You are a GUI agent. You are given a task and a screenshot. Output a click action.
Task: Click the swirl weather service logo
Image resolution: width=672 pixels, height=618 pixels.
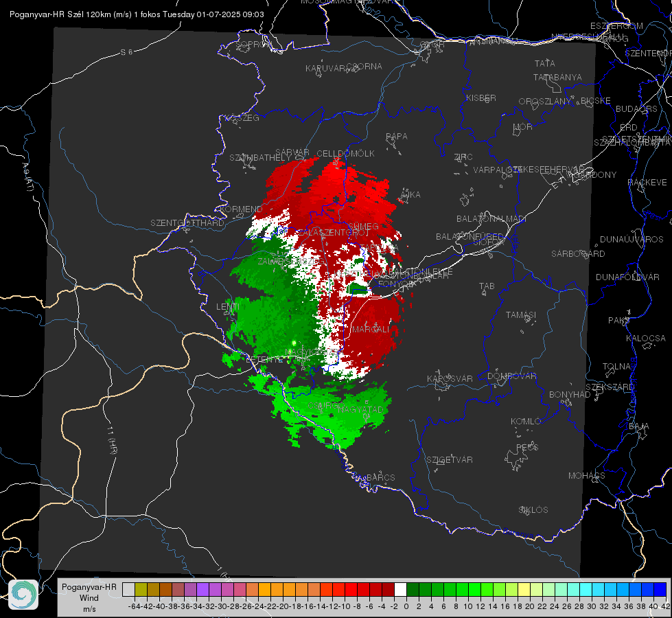click(23, 595)
